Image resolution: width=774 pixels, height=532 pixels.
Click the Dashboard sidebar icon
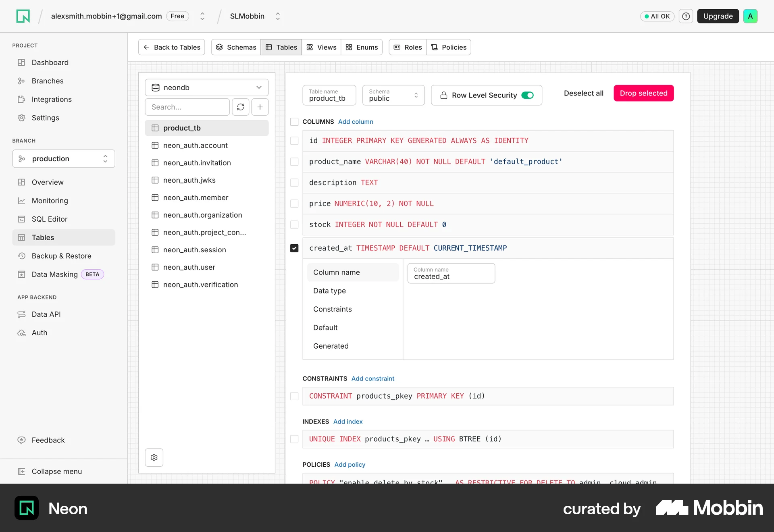point(21,62)
